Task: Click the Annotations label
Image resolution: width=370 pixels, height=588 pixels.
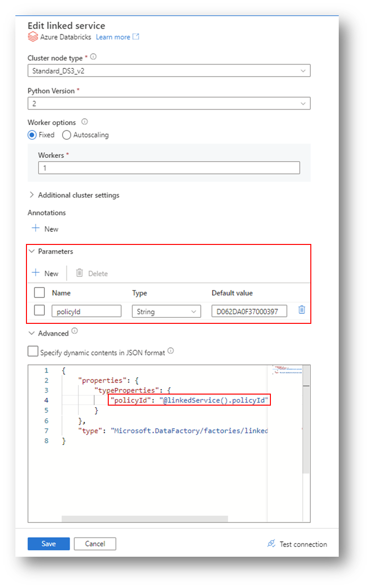Action: (47, 213)
